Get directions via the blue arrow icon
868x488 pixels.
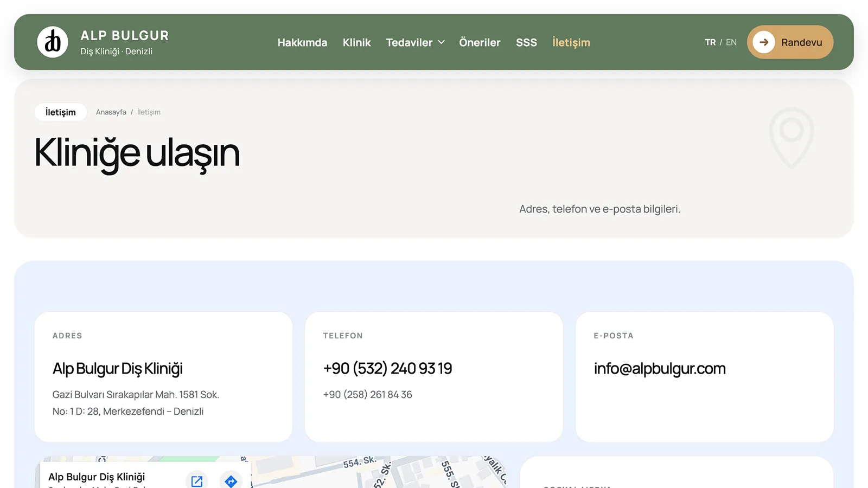231,481
